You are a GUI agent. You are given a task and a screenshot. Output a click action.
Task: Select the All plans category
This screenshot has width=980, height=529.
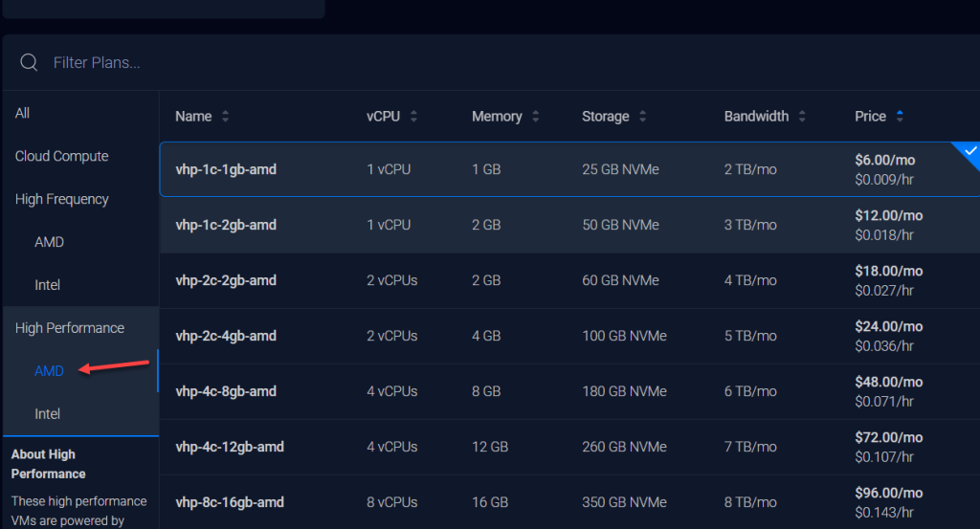click(23, 113)
